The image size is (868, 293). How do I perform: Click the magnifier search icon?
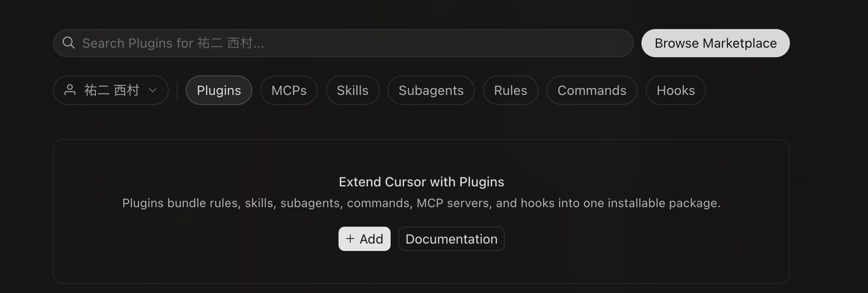pos(69,43)
